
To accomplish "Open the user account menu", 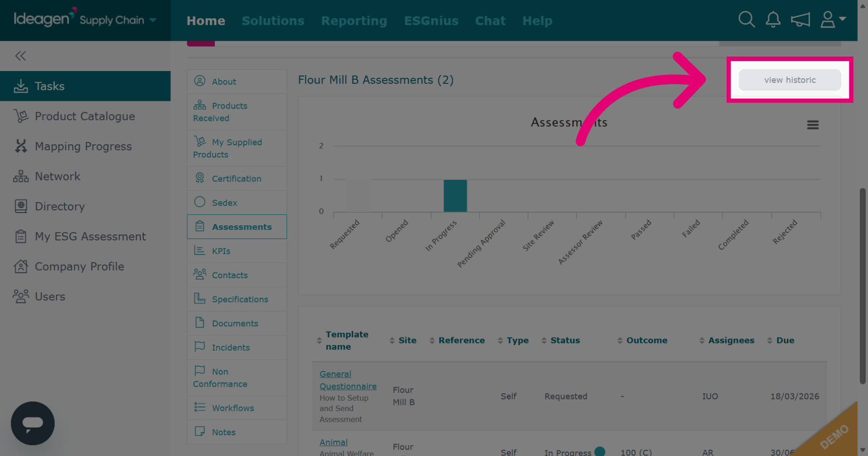I will pos(833,19).
